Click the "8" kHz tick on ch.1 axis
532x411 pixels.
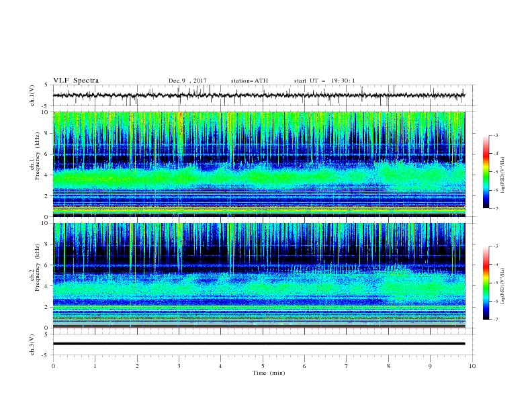(47, 133)
